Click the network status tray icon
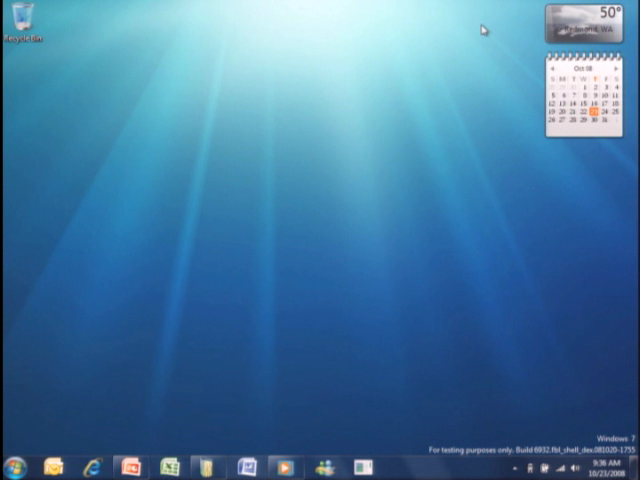 coord(560,468)
